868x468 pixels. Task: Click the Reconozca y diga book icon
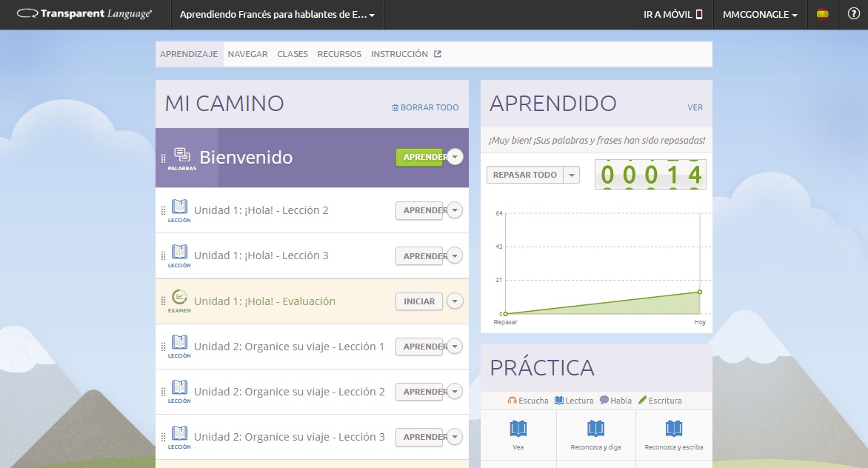coord(596,428)
